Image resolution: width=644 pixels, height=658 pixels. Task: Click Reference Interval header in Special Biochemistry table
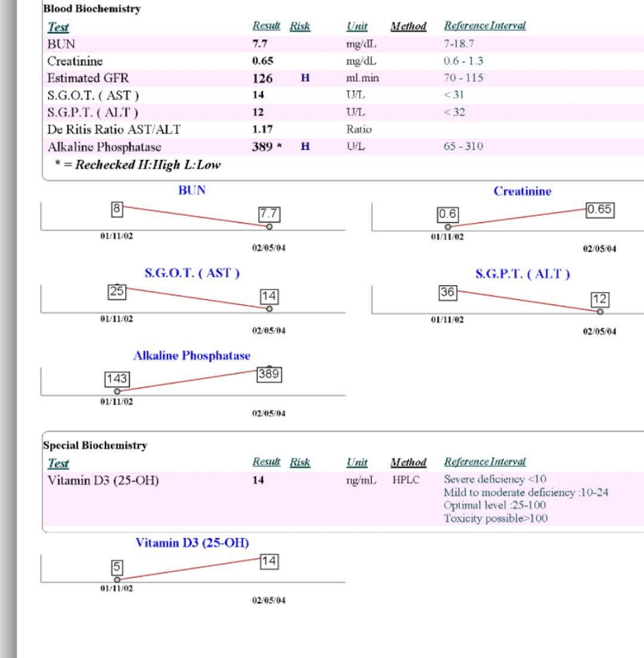click(x=484, y=461)
